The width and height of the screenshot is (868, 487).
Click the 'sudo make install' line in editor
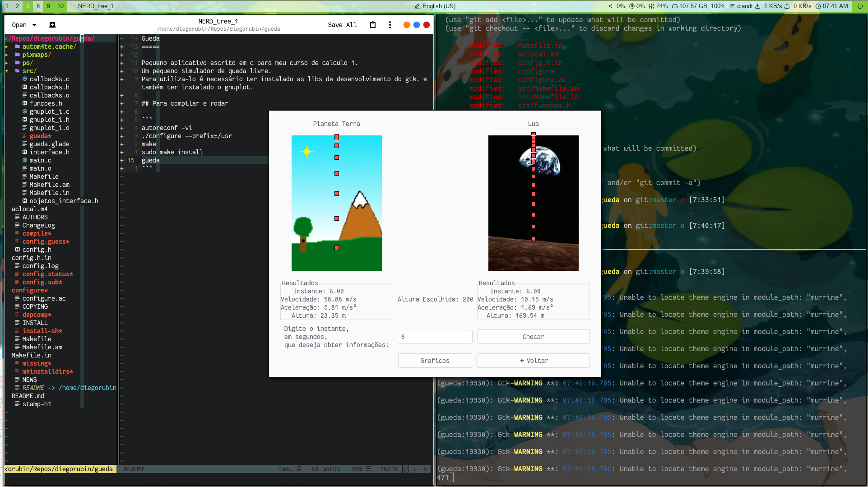(x=172, y=152)
